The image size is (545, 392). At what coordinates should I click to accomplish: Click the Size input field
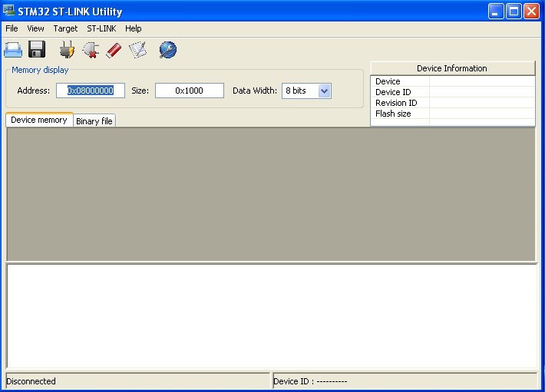click(x=190, y=91)
